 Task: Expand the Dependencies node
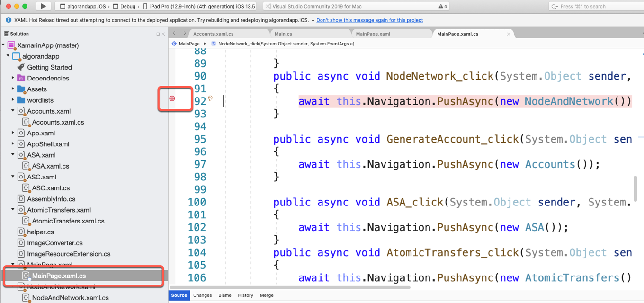point(13,78)
